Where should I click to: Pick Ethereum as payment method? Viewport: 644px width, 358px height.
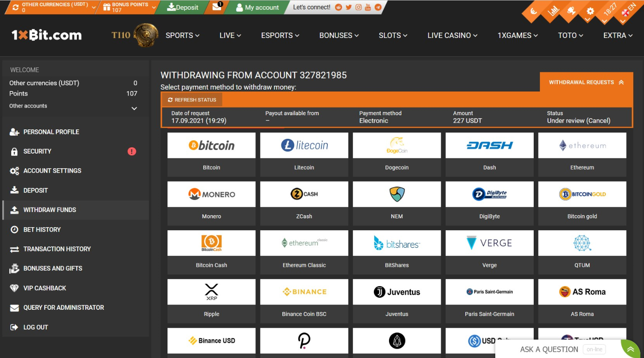[582, 154]
